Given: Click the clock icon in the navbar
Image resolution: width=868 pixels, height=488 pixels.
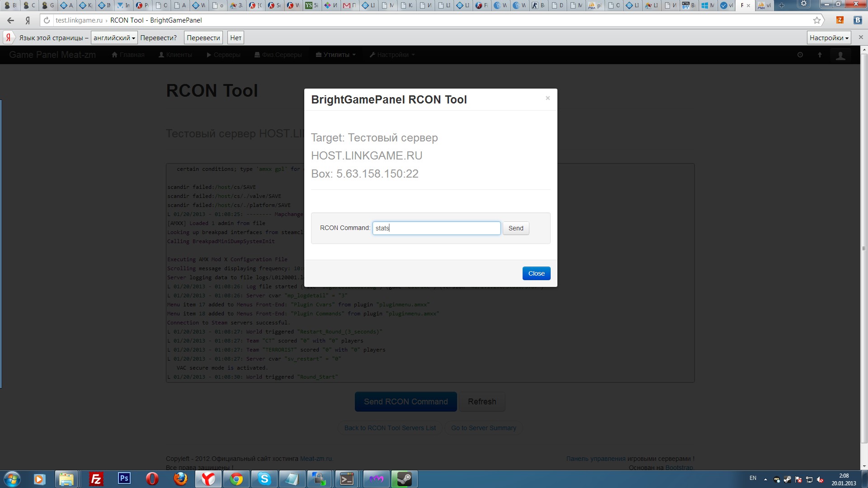Looking at the screenshot, I should point(800,55).
